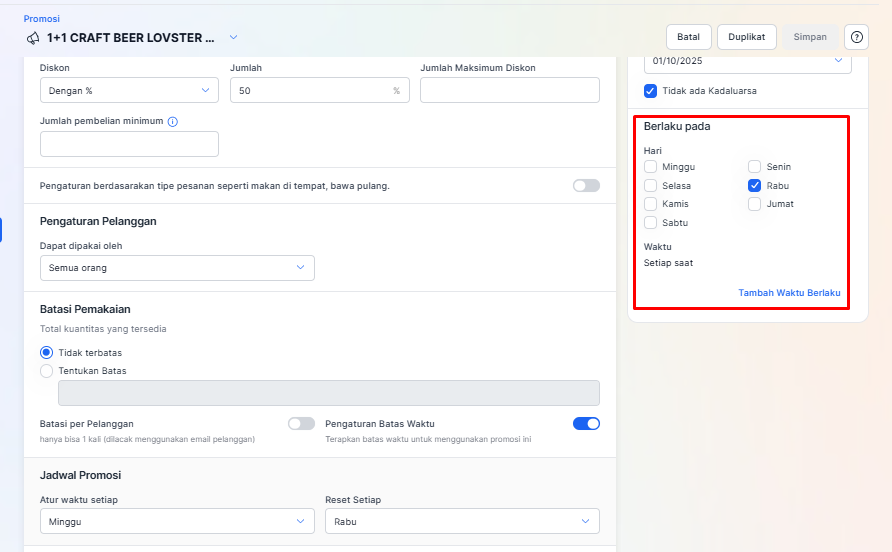This screenshot has height=552, width=892.
Task: Click the Jumlah Maksimum Diskon input field
Action: (x=510, y=91)
